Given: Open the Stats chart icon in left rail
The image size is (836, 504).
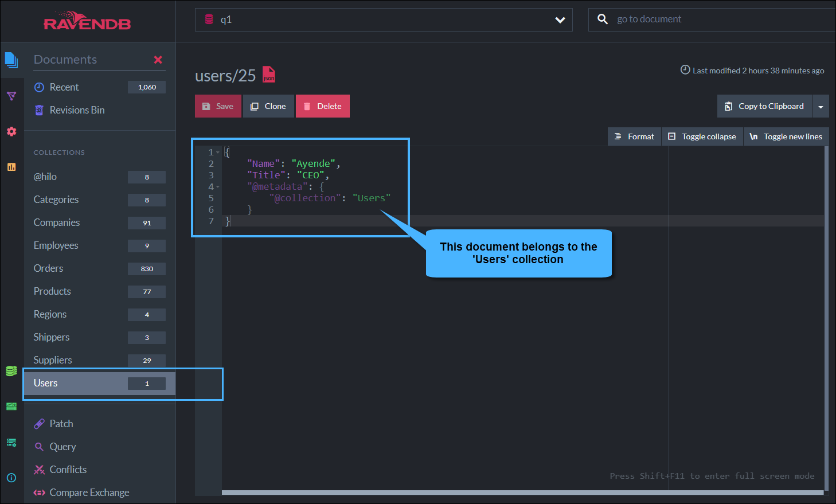Looking at the screenshot, I should click(11, 167).
